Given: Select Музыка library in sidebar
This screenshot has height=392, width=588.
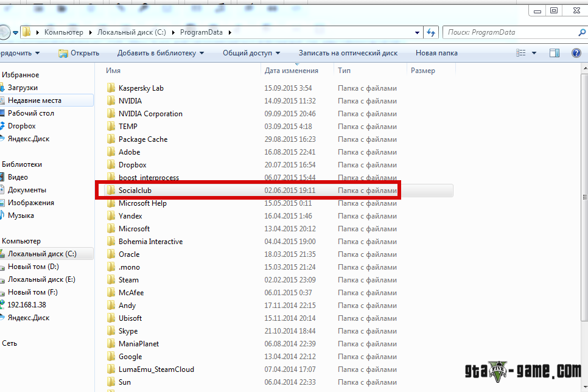Looking at the screenshot, I should (x=21, y=215).
